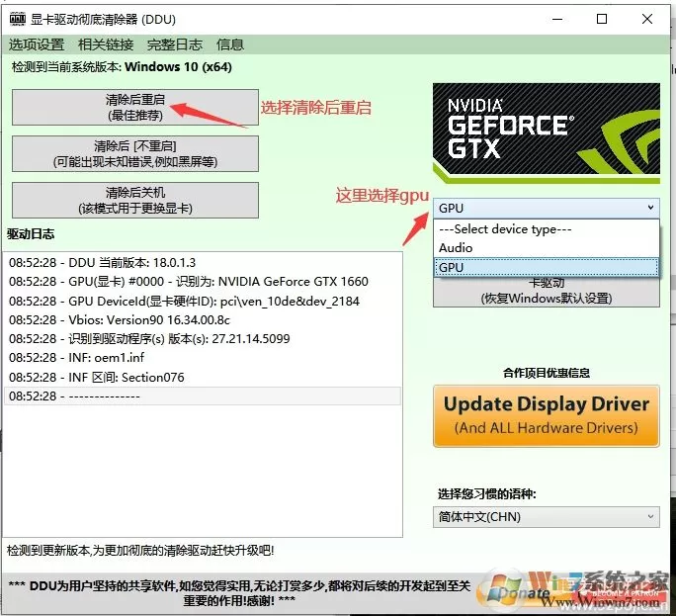The image size is (676, 616).
Task: Select Audio from device type list
Action: point(547,248)
